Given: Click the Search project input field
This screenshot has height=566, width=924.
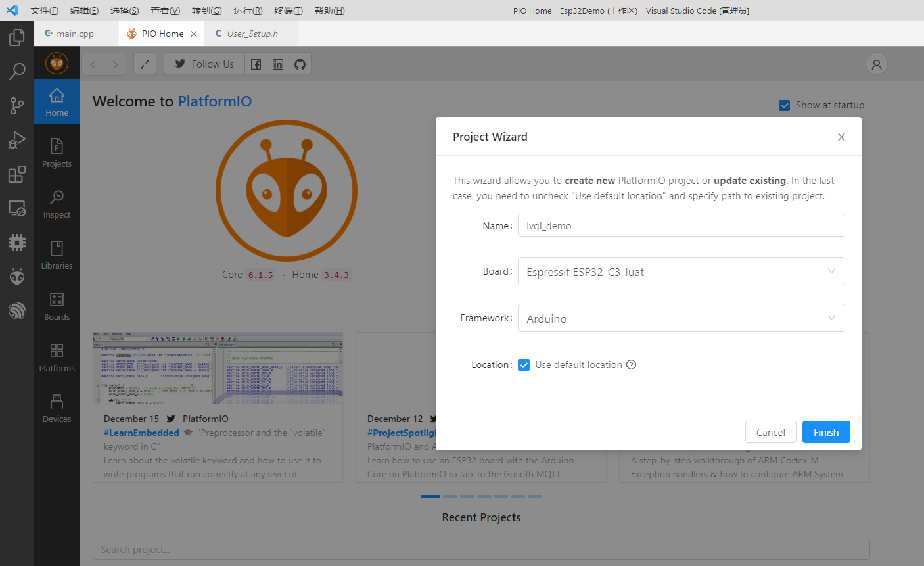Looking at the screenshot, I should 481,549.
